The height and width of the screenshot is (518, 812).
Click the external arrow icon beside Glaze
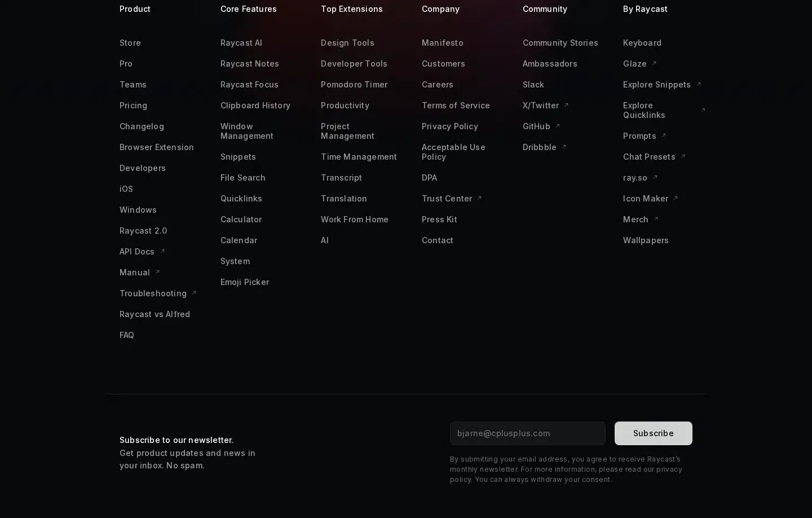point(654,64)
